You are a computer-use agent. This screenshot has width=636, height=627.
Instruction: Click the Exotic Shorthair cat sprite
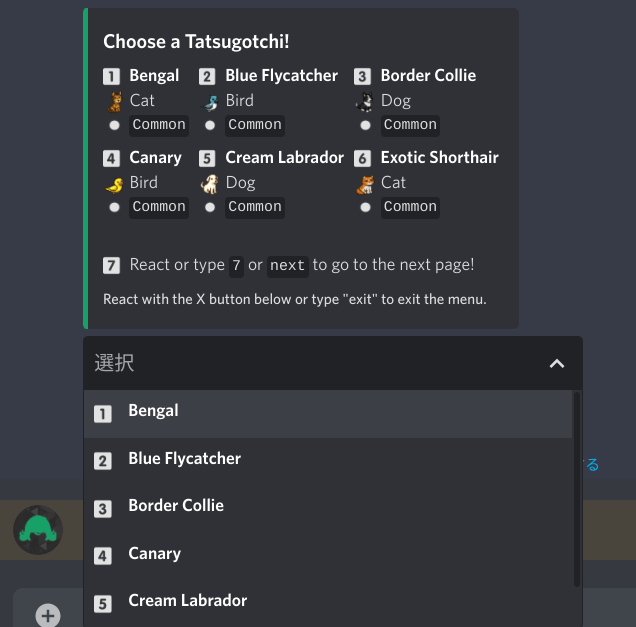tap(365, 185)
